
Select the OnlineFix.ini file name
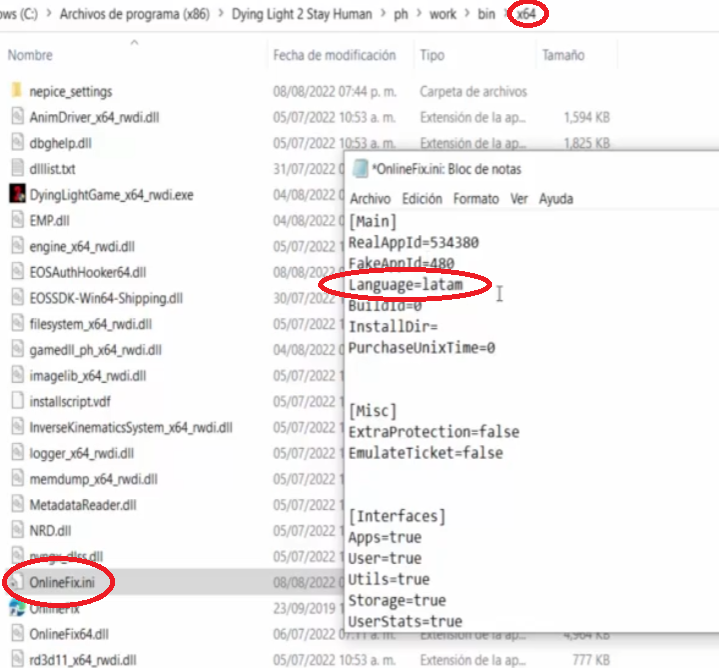click(62, 582)
